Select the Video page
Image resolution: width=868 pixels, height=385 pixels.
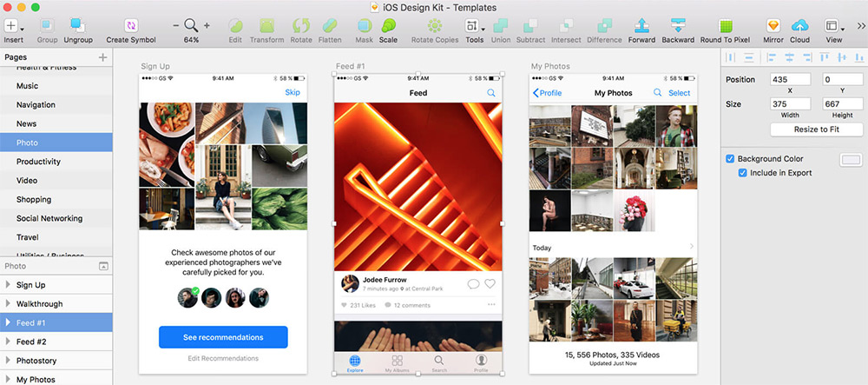[x=56, y=180]
